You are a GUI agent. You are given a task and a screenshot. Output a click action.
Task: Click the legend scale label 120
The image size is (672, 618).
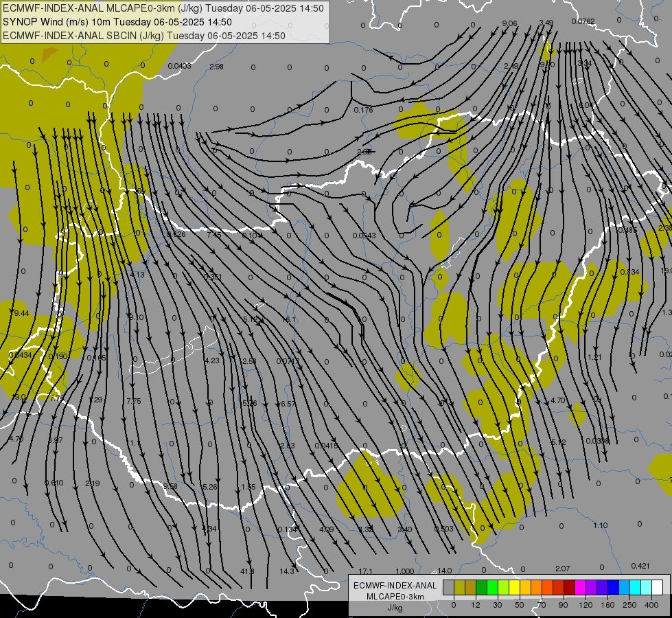tap(586, 605)
